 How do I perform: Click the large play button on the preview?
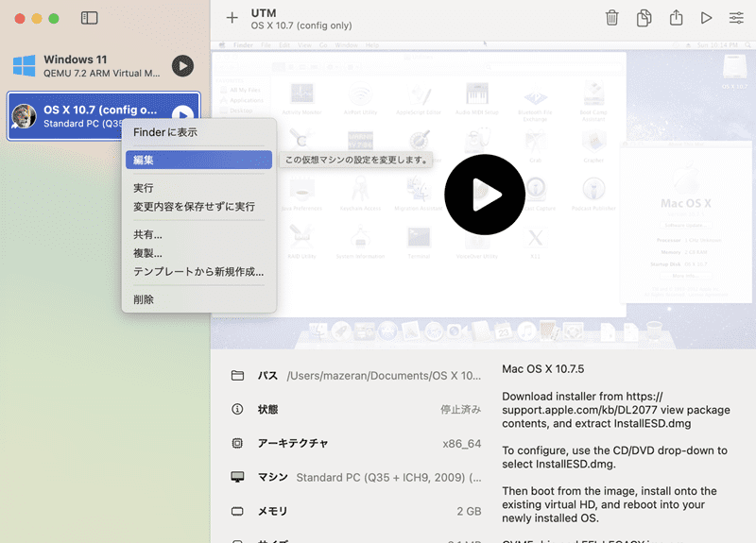point(485,195)
